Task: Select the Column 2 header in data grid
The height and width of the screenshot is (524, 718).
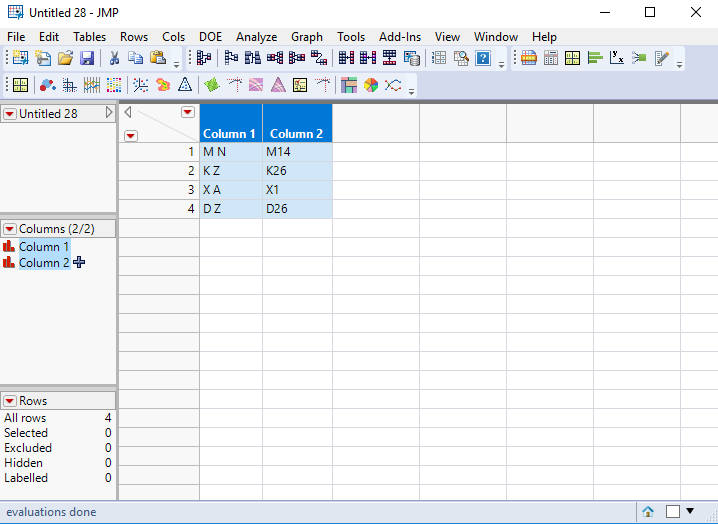Action: 297,123
